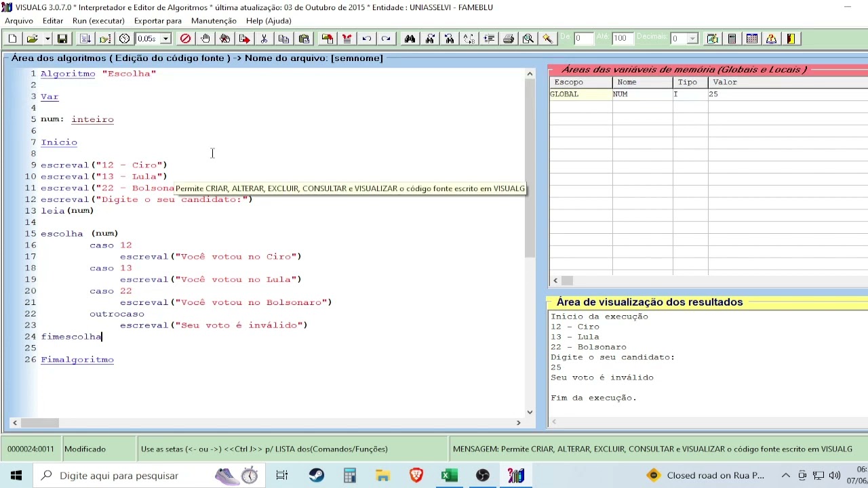Toggle breakpoint with the hand icon
868x488 pixels.
[x=205, y=39]
